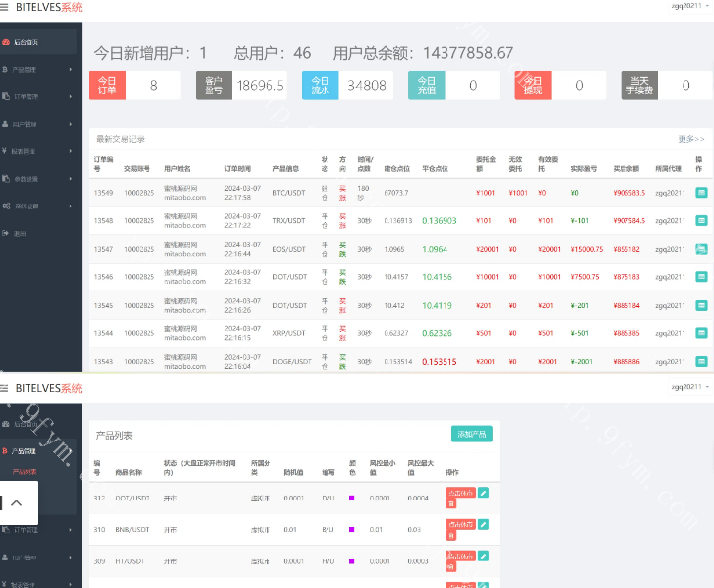The width and height of the screenshot is (714, 588).
Task: Click the 更多>> link in trade records
Action: [x=691, y=139]
